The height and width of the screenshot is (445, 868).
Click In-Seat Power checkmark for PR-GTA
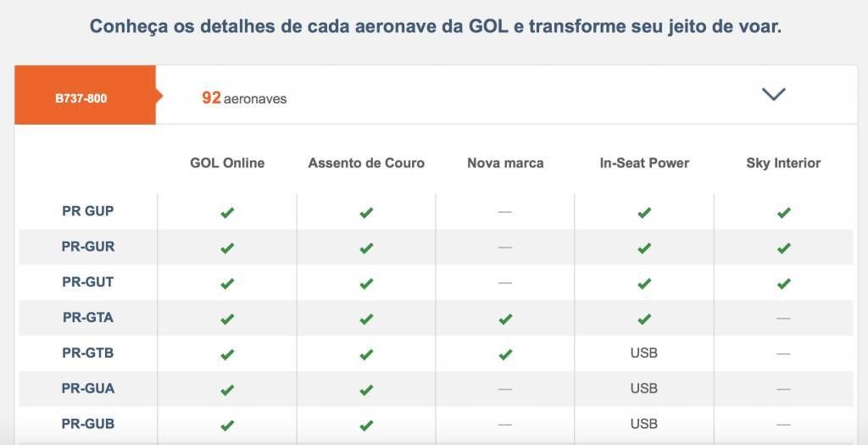click(x=644, y=319)
